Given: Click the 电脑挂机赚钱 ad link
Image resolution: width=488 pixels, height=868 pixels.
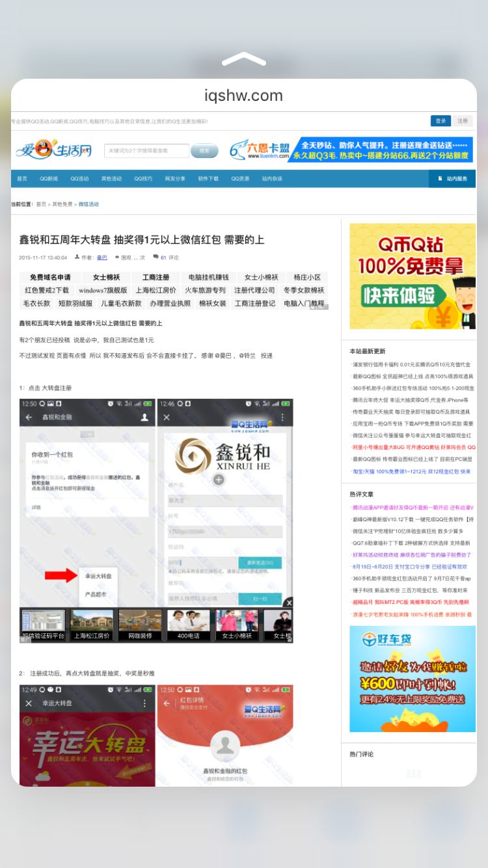Looking at the screenshot, I should click(x=208, y=277).
